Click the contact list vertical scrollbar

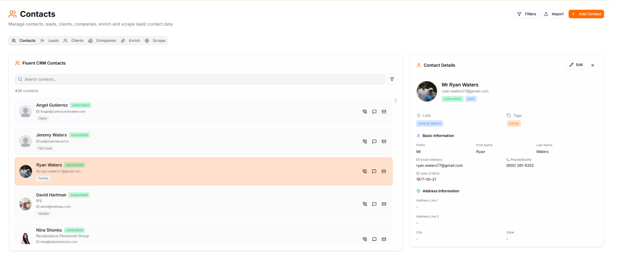[396, 101]
